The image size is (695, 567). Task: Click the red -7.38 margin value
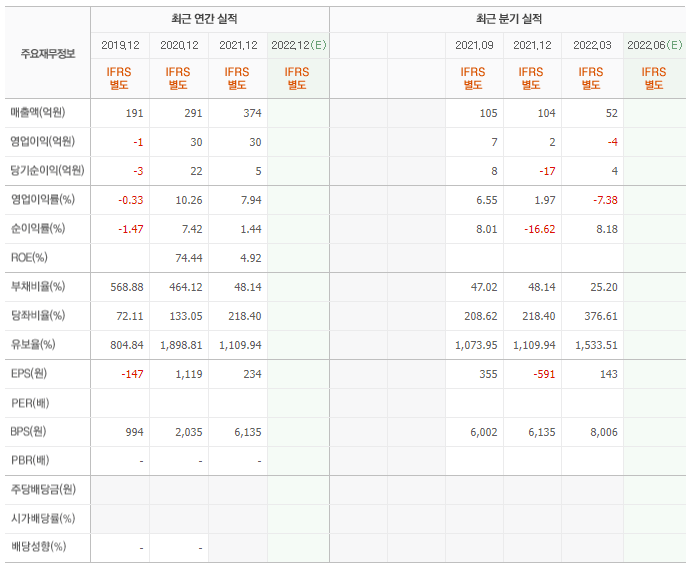[x=605, y=200]
